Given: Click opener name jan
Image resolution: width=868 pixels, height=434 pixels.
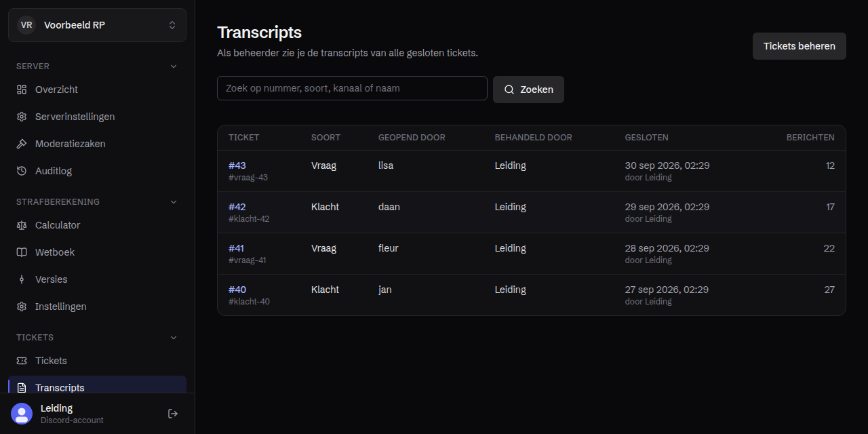Looking at the screenshot, I should (385, 290).
